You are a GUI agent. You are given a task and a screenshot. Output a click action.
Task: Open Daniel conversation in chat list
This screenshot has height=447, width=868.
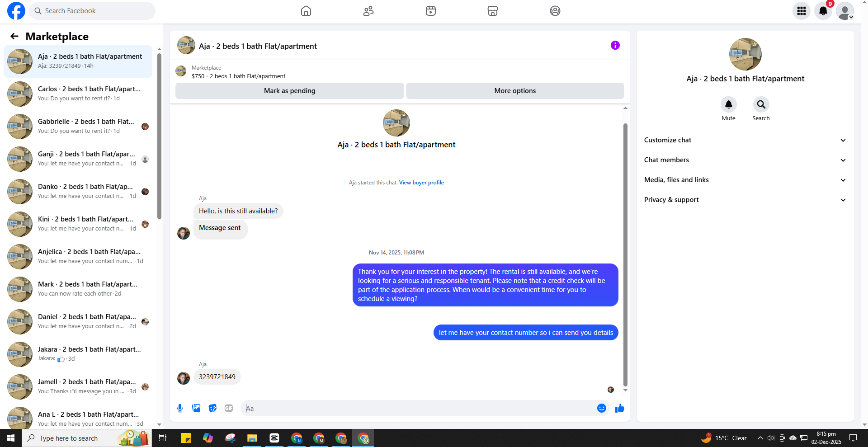tap(79, 321)
